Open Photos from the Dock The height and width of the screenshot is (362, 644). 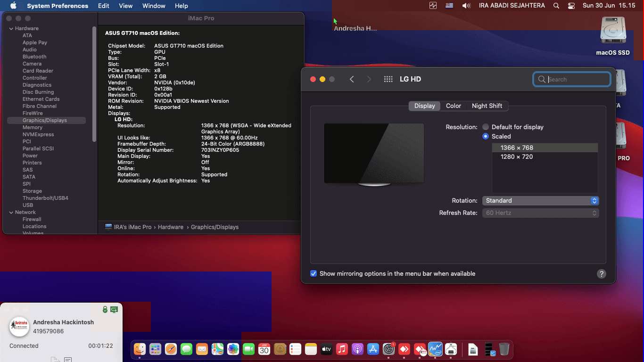[x=233, y=349]
